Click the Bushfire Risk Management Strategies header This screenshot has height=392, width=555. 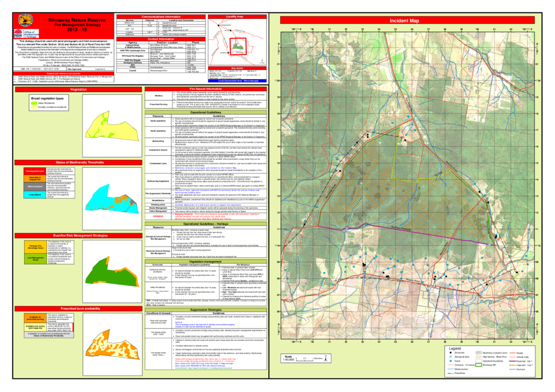[79, 235]
